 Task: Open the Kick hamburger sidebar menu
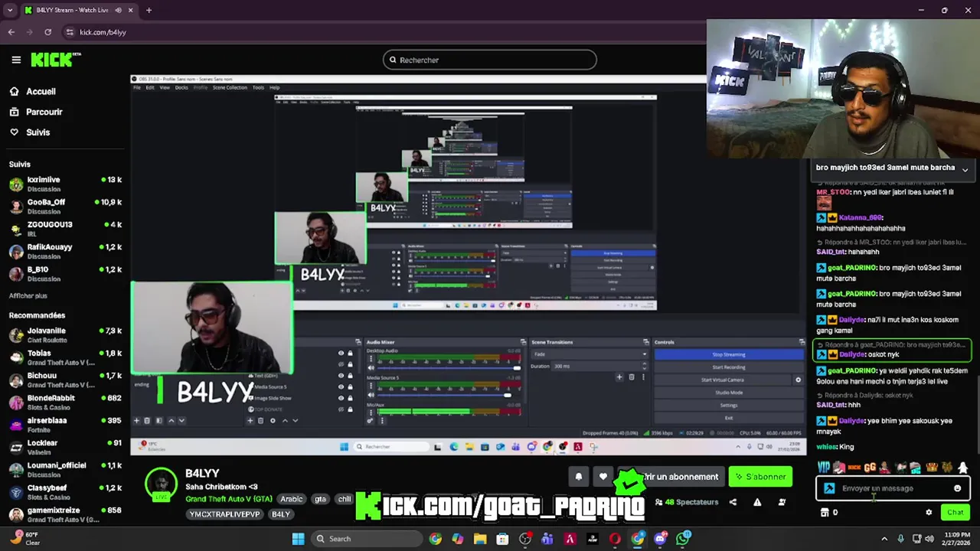[x=16, y=60]
